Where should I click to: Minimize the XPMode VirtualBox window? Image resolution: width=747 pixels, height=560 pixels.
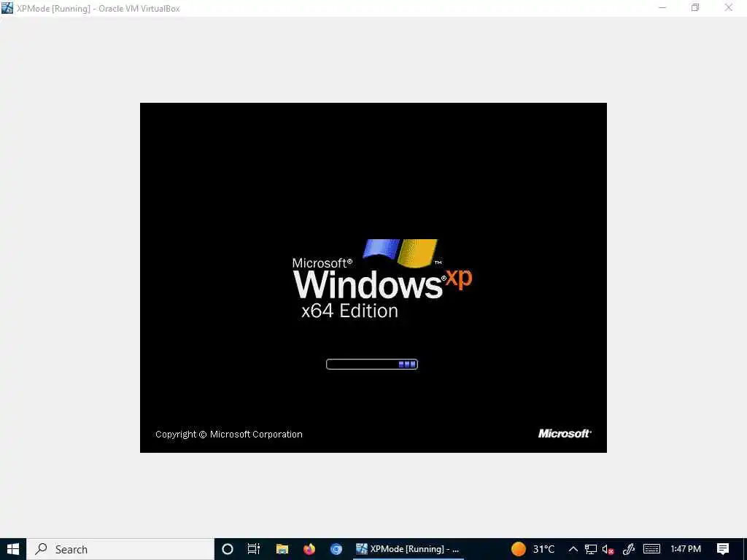[x=662, y=7]
